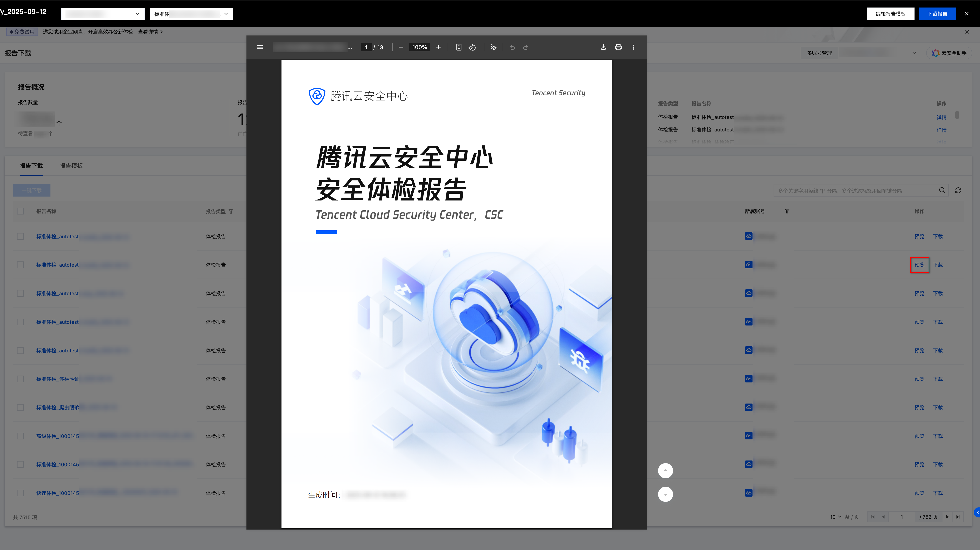The height and width of the screenshot is (550, 980).
Task: Click the PDF zoom in plus icon
Action: pyautogui.click(x=438, y=47)
